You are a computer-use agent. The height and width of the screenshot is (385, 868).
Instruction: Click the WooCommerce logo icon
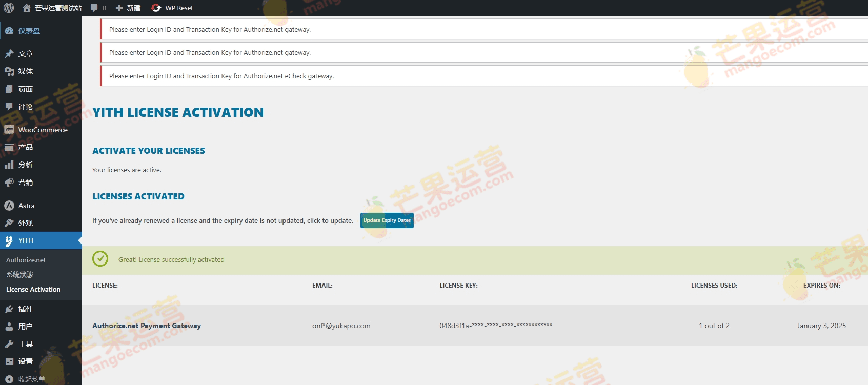pos(9,130)
